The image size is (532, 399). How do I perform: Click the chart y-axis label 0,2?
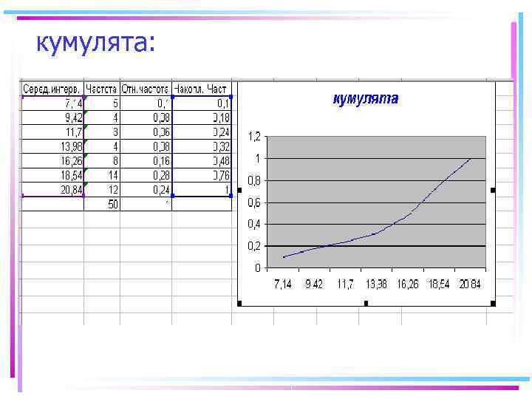(x=254, y=245)
